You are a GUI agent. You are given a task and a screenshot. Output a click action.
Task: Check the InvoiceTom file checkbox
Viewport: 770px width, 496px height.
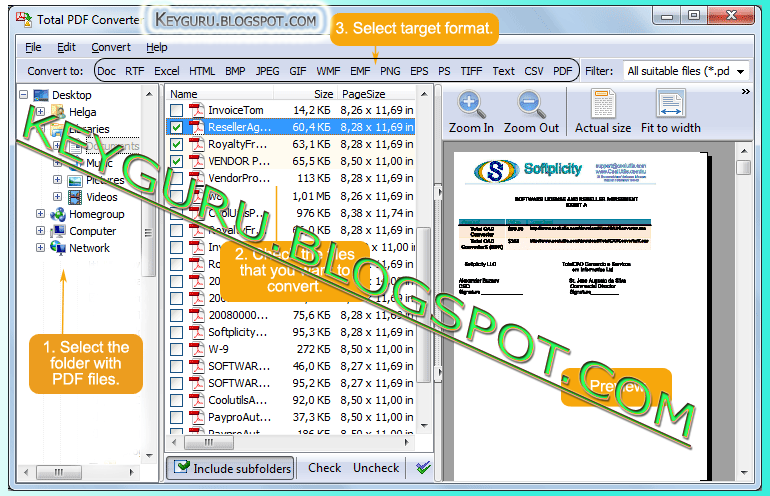point(176,110)
